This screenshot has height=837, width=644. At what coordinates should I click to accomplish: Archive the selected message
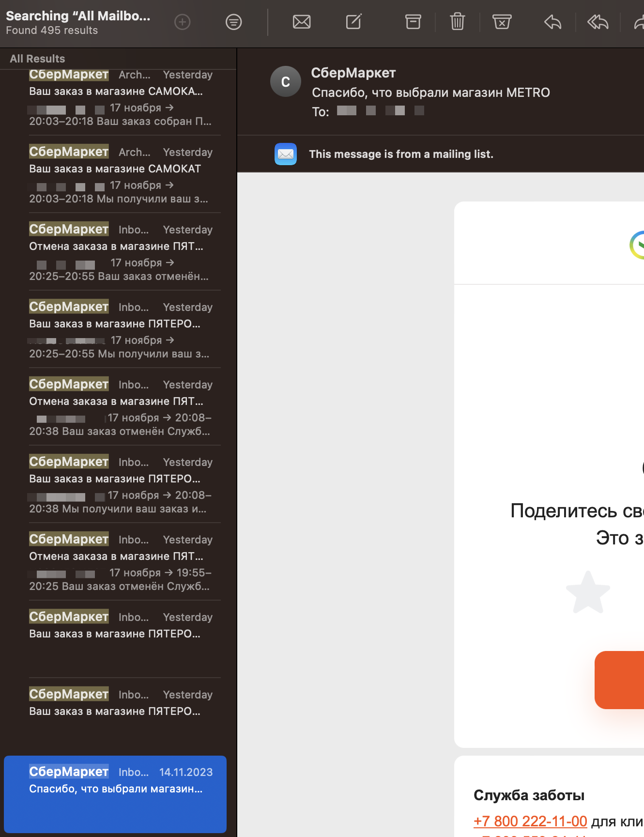tap(413, 22)
